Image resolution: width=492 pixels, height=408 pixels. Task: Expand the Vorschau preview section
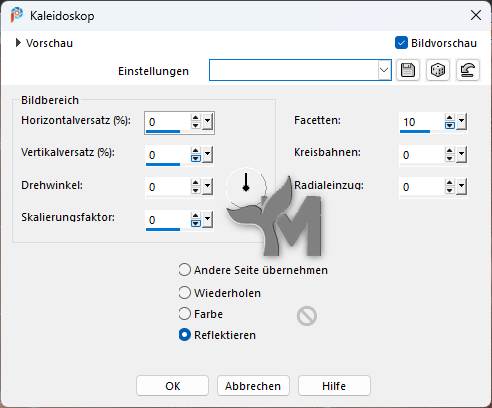click(x=18, y=43)
